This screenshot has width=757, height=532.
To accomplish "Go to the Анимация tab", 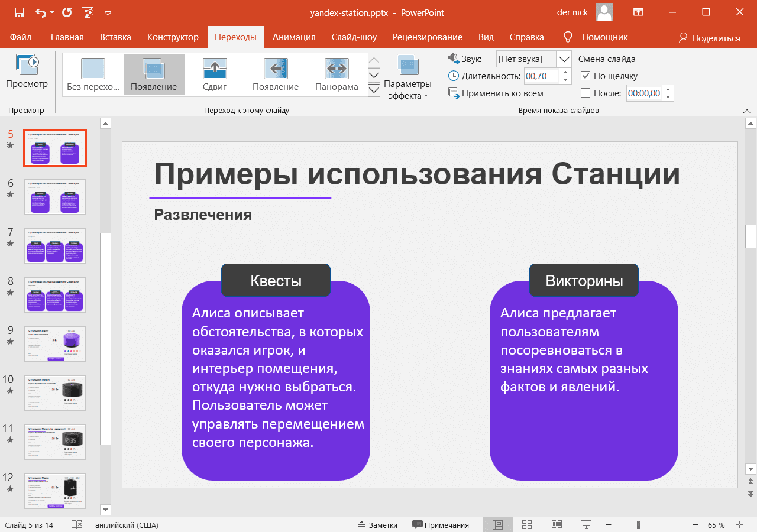I will (294, 37).
